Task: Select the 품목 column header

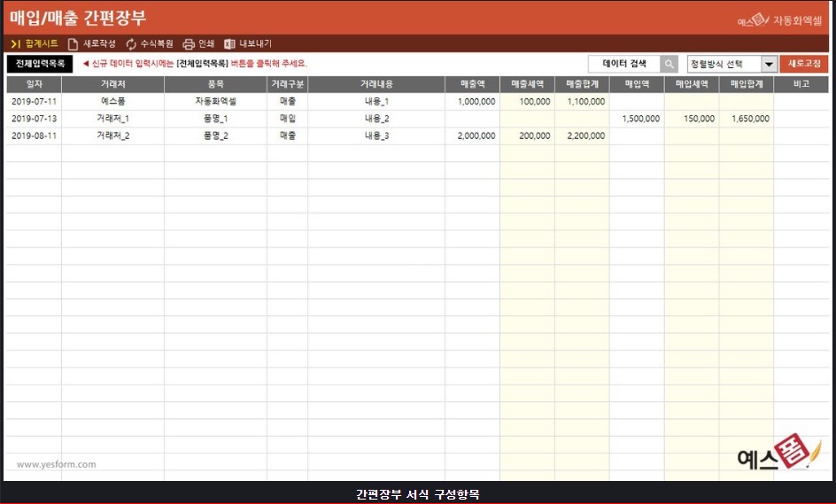Action: point(215,84)
